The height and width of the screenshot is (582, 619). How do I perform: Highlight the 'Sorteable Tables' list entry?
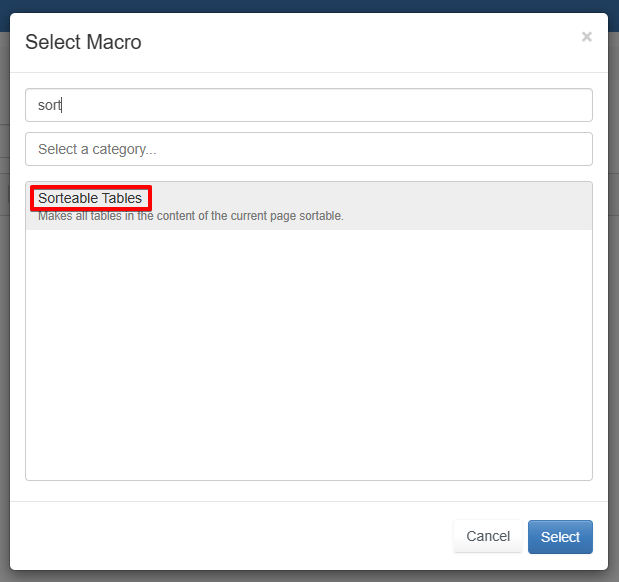pos(308,206)
